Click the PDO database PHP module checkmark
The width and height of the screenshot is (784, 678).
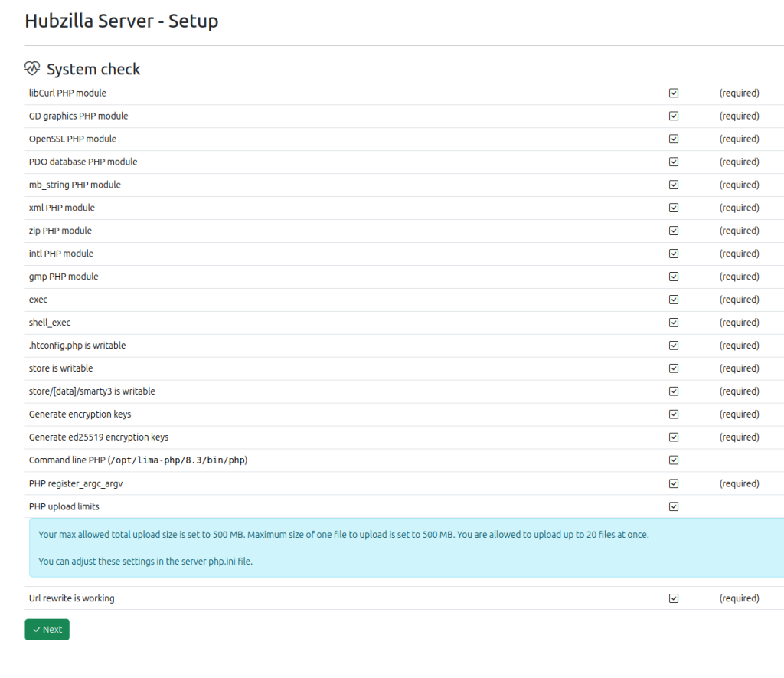coord(674,162)
